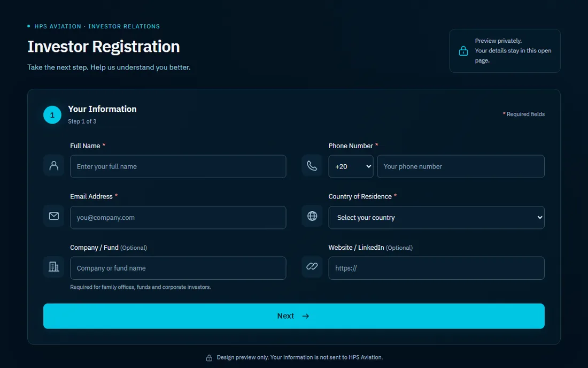
Task: Click the Required fields note
Action: coord(523,114)
